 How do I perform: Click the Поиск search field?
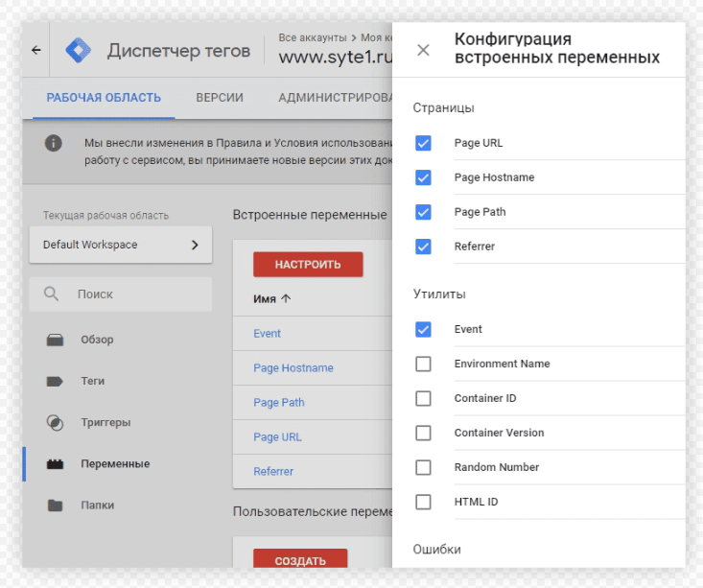[121, 294]
